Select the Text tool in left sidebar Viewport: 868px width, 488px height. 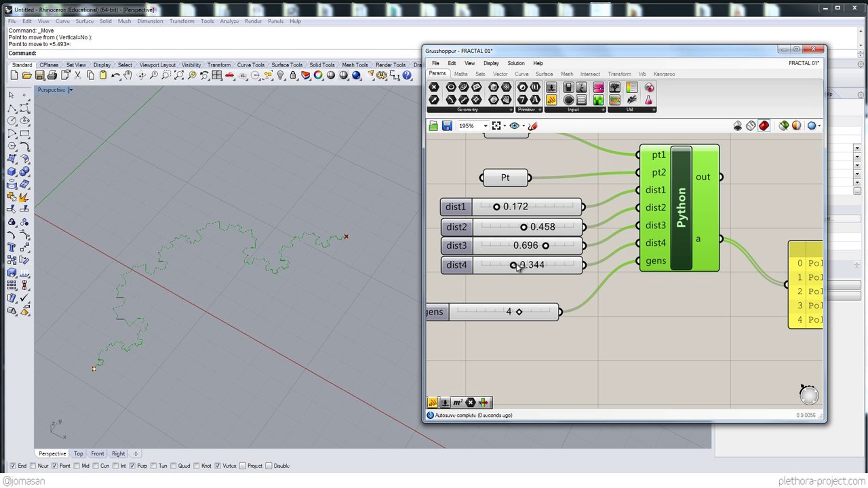(11, 248)
